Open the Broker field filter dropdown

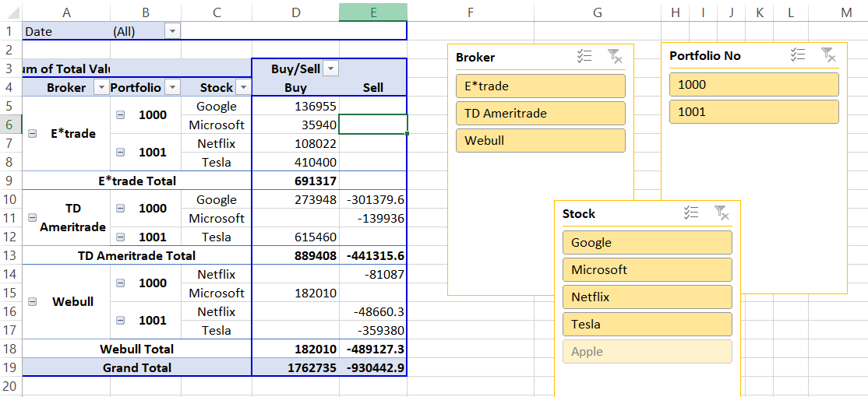coord(101,88)
